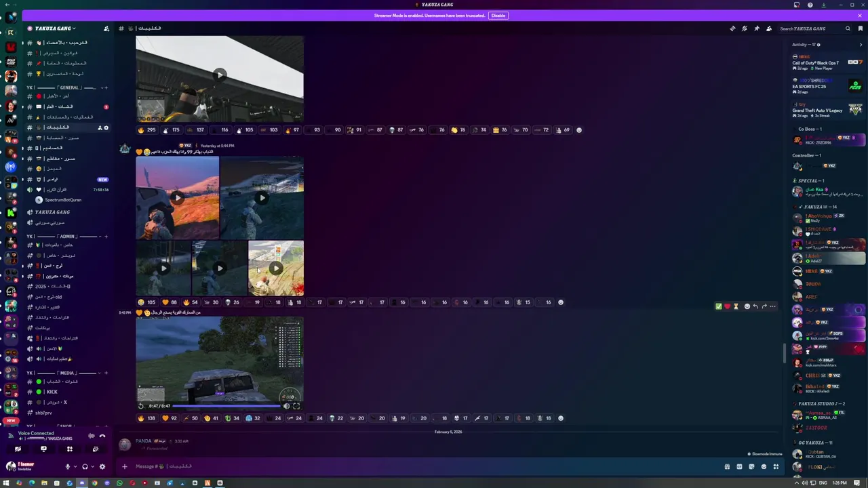Add a channel to ADMIN category
The height and width of the screenshot is (488, 868).
click(106, 237)
